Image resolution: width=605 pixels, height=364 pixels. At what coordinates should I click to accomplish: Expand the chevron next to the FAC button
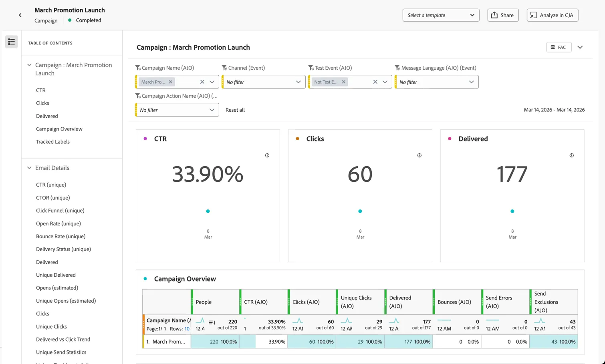(x=580, y=47)
